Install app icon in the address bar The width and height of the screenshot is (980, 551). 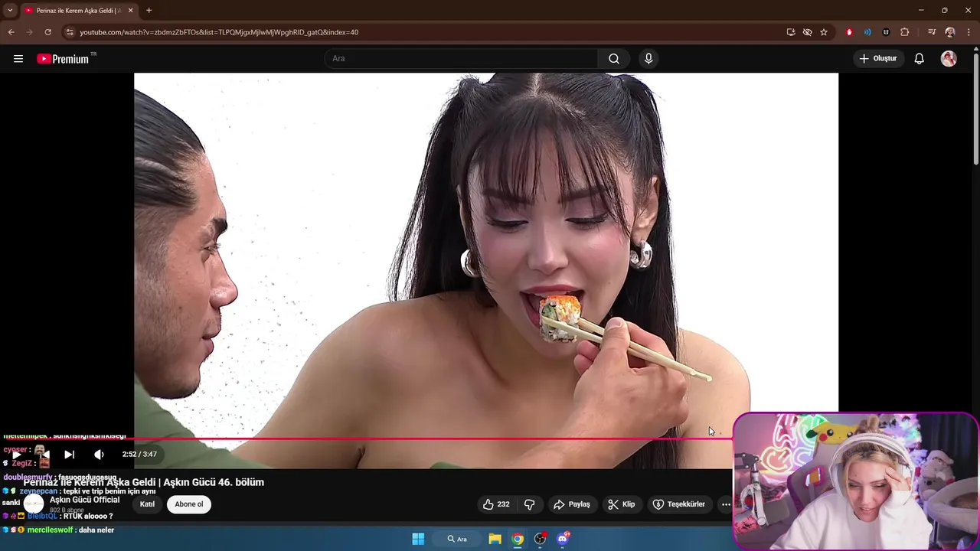(x=791, y=32)
